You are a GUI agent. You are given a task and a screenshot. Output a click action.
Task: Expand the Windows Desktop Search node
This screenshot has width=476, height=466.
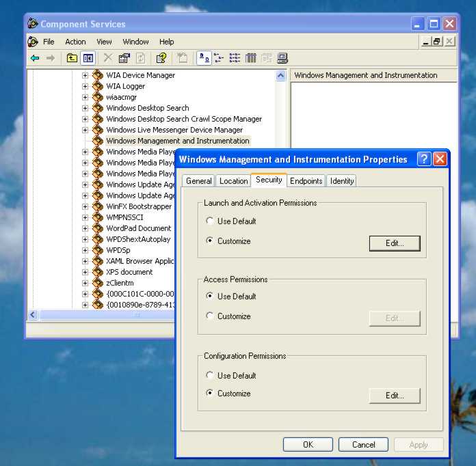(x=85, y=108)
